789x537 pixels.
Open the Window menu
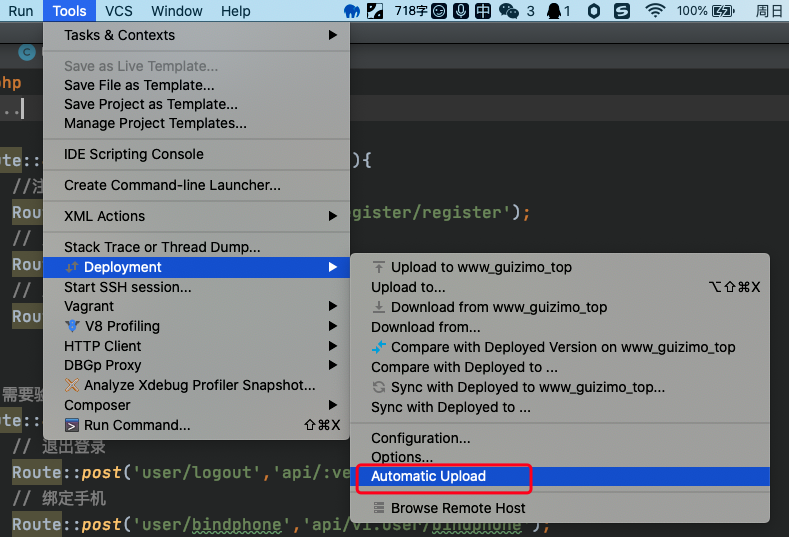click(x=177, y=11)
